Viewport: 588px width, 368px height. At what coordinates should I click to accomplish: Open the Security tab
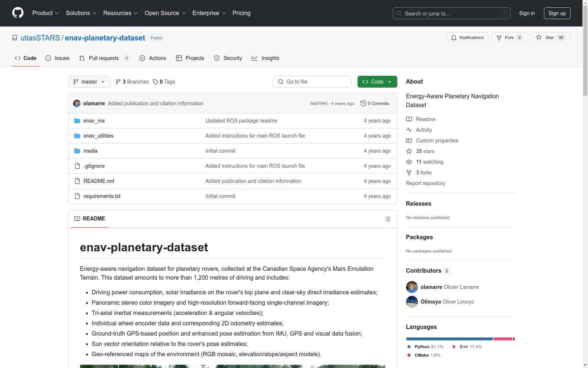(x=228, y=58)
